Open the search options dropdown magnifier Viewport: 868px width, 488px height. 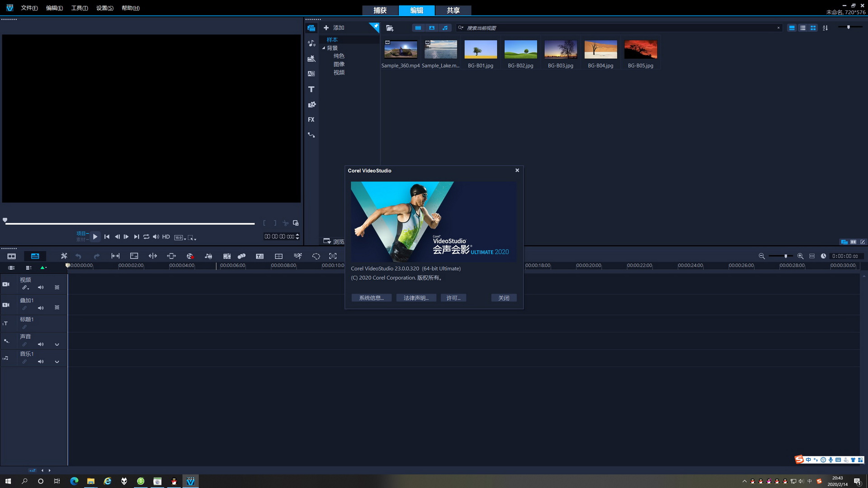[x=461, y=28]
